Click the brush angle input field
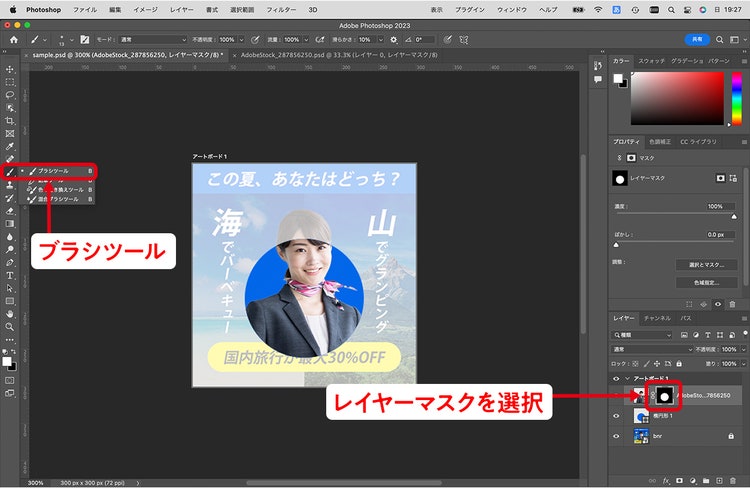This screenshot has height=488, width=750. click(424, 40)
